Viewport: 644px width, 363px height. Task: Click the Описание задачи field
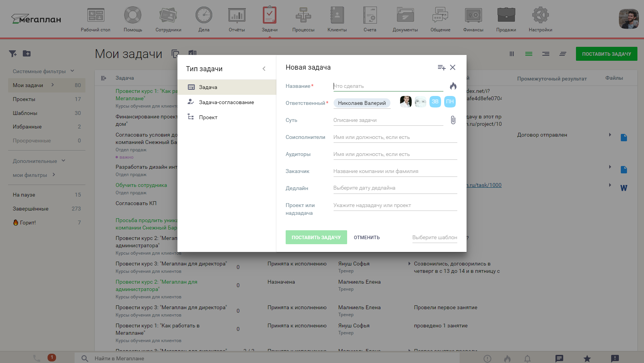click(388, 120)
